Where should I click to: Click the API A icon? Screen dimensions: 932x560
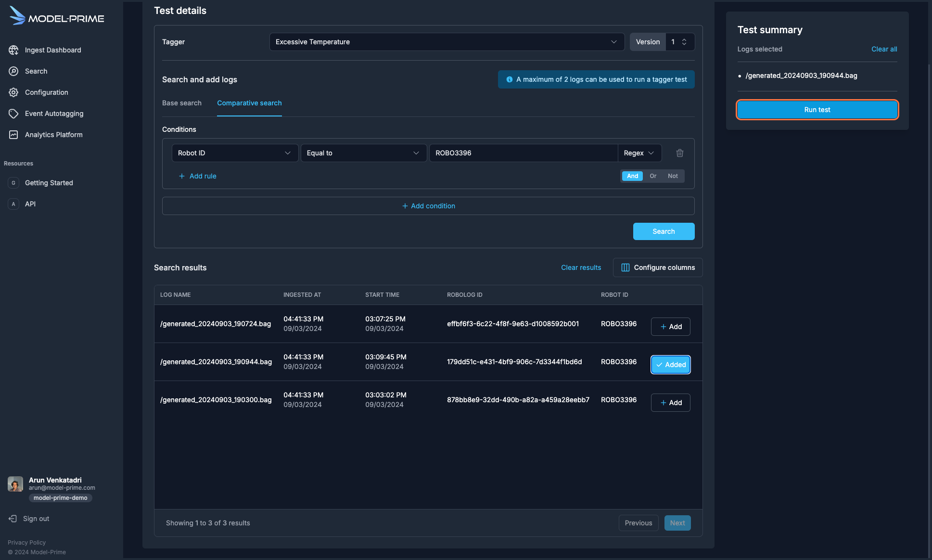(13, 204)
